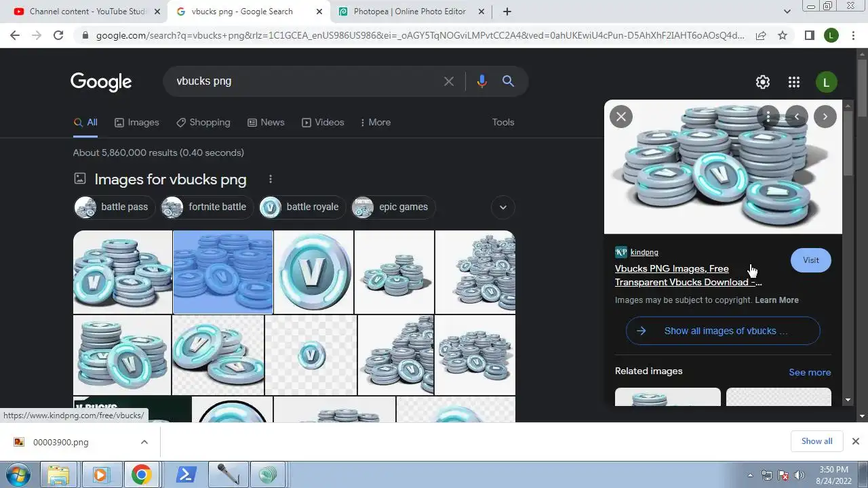Screen dimensions: 868x488
Task: Share this page from address bar
Action: click(761, 35)
